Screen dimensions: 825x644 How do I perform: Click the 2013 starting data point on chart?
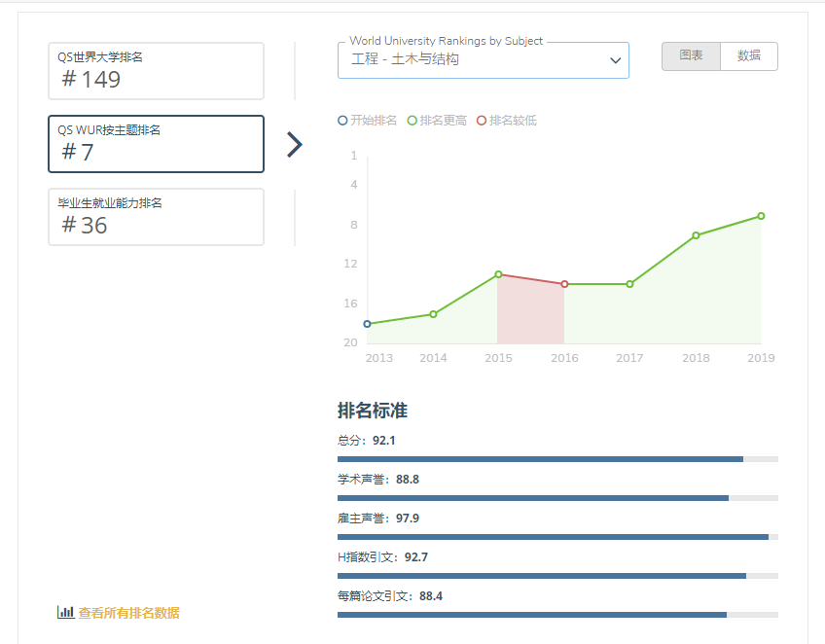[367, 324]
